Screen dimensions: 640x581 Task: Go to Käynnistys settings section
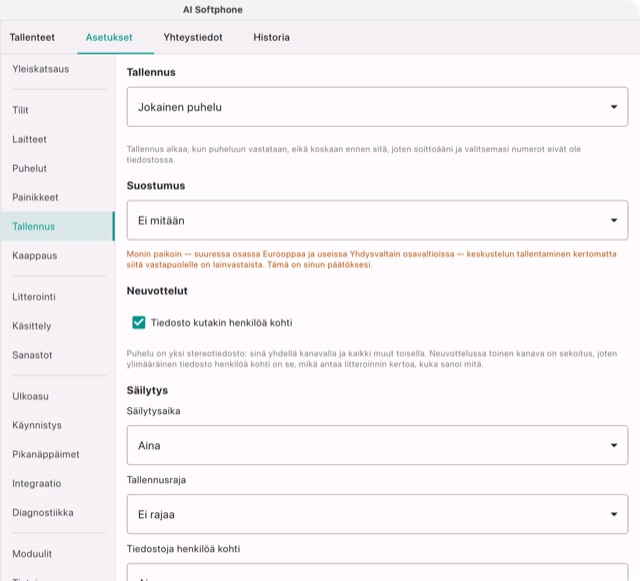[57, 425]
